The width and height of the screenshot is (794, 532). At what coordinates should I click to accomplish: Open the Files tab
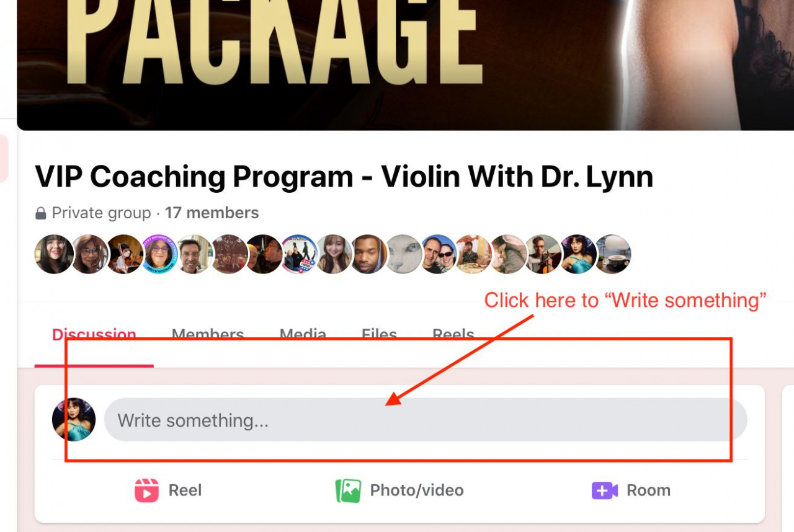click(x=379, y=335)
